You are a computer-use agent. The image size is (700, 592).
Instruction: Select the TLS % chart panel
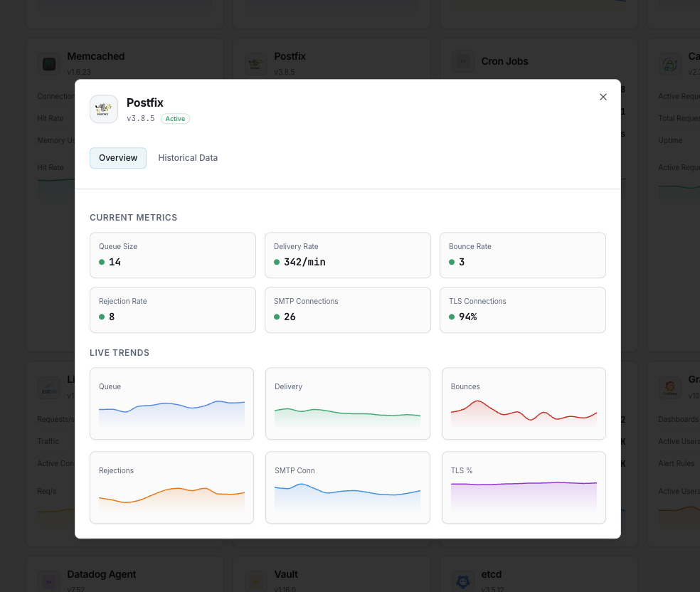click(524, 487)
